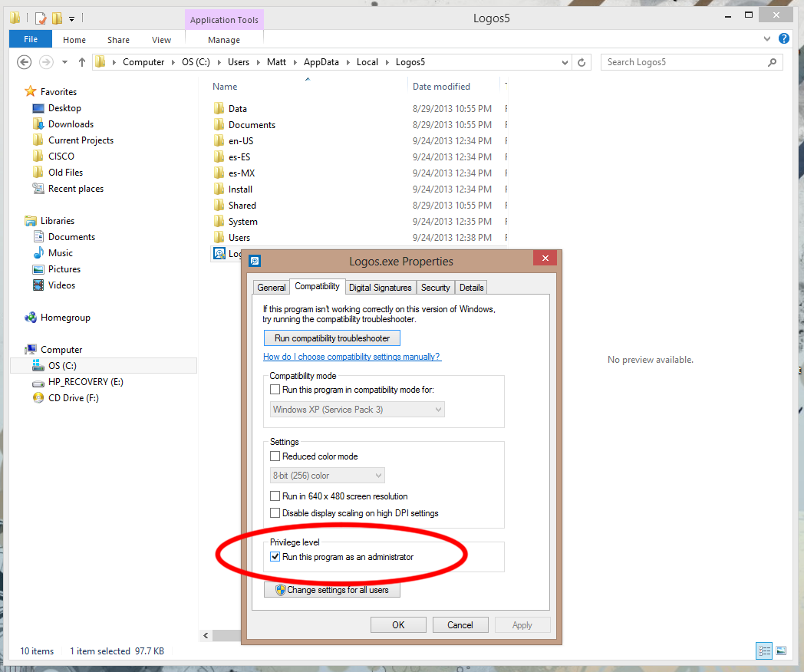Open Recent places in Favorites
The image size is (804, 672).
pos(76,189)
